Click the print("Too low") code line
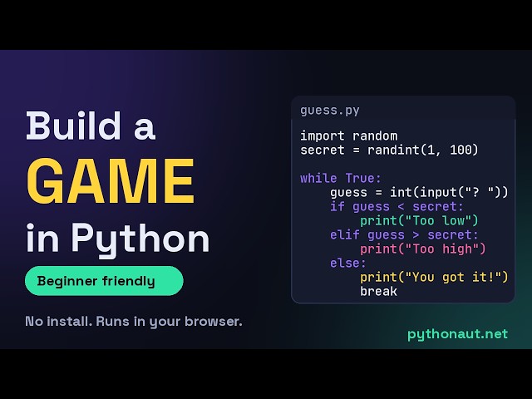Viewport: 532px width, 399px height. [419, 221]
